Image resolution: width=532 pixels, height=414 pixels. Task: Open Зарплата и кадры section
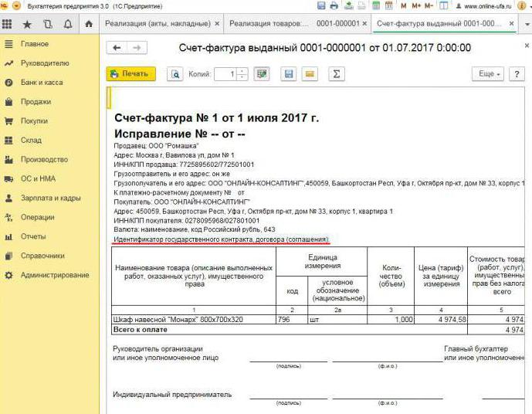pos(50,198)
